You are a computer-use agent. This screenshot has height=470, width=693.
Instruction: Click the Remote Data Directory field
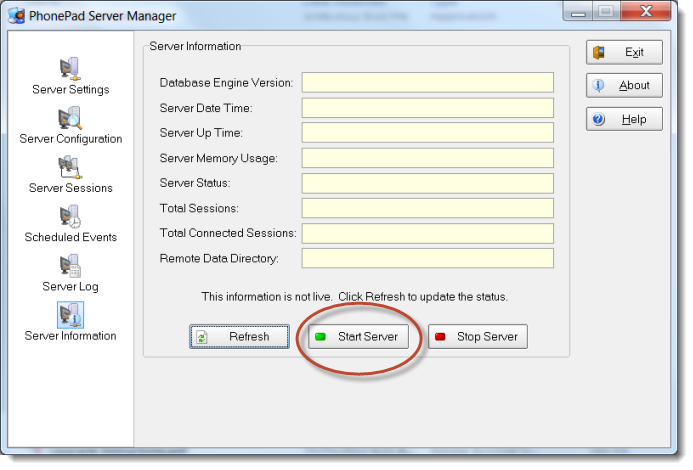pos(428,258)
